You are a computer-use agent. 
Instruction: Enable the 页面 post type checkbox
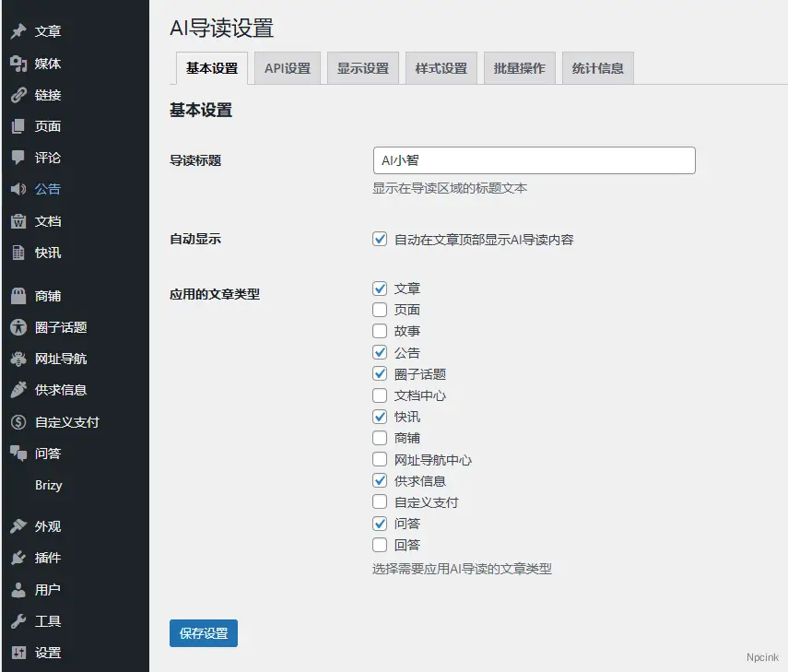pyautogui.click(x=379, y=309)
